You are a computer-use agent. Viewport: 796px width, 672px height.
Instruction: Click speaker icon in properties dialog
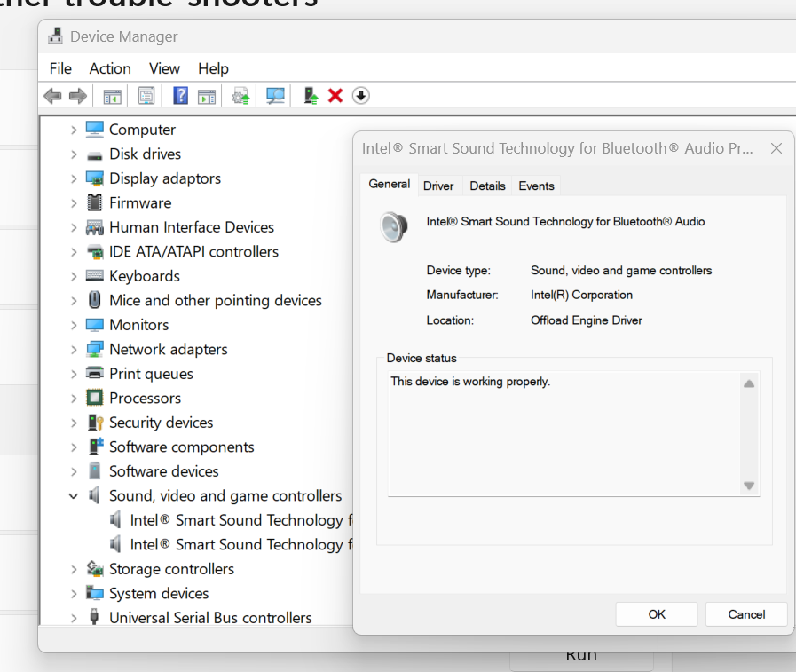click(x=394, y=226)
